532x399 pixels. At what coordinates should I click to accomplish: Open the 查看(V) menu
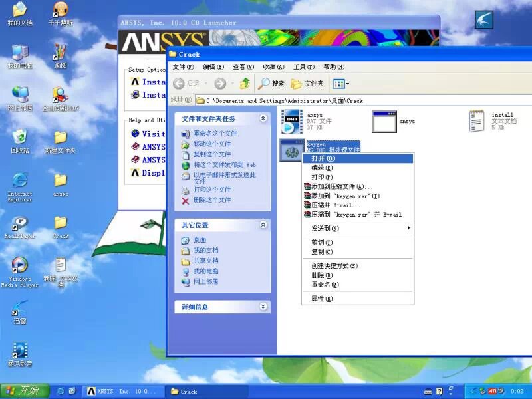coord(243,67)
